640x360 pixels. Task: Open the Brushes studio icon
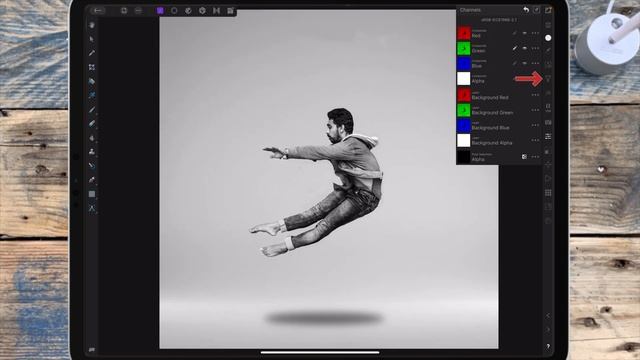coord(548,50)
